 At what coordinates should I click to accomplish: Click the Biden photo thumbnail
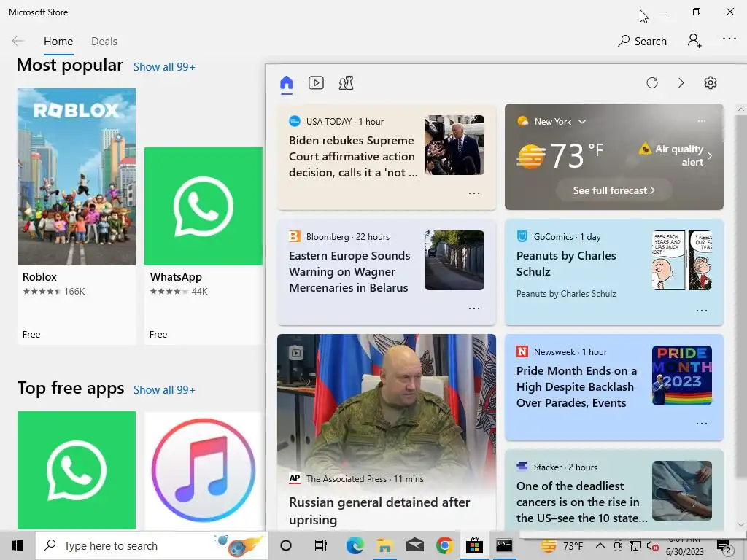click(454, 145)
